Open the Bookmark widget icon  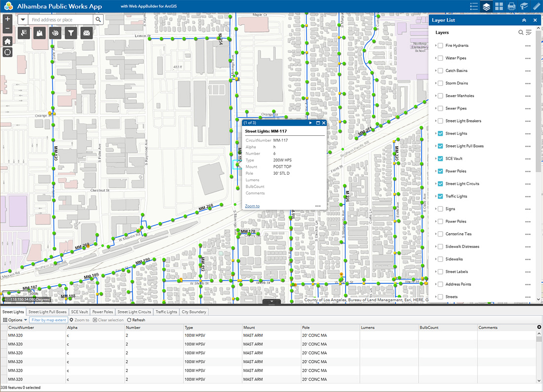523,6
